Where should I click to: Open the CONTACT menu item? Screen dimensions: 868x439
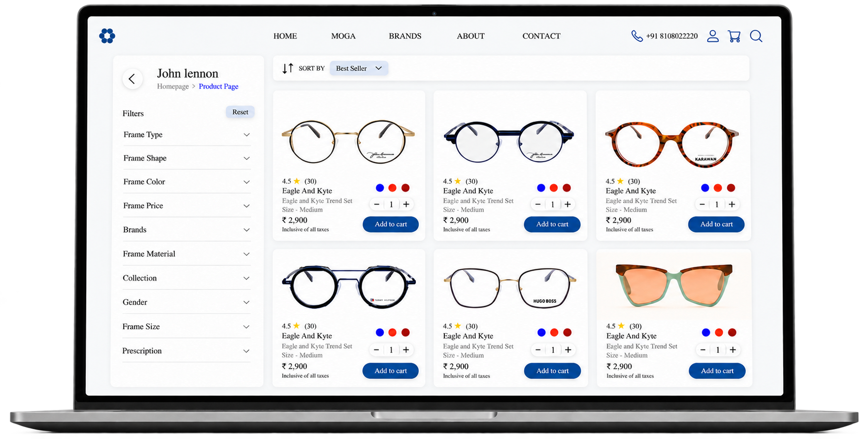point(541,36)
